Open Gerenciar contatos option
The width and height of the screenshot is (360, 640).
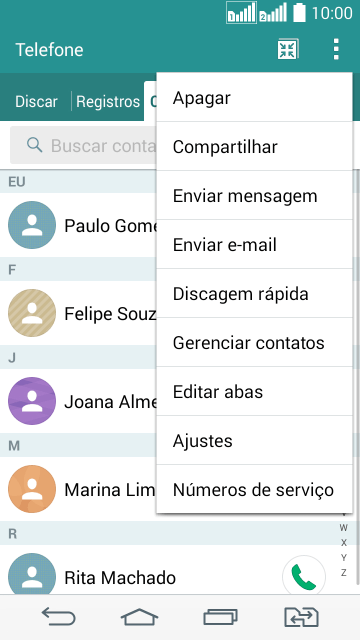(254, 342)
